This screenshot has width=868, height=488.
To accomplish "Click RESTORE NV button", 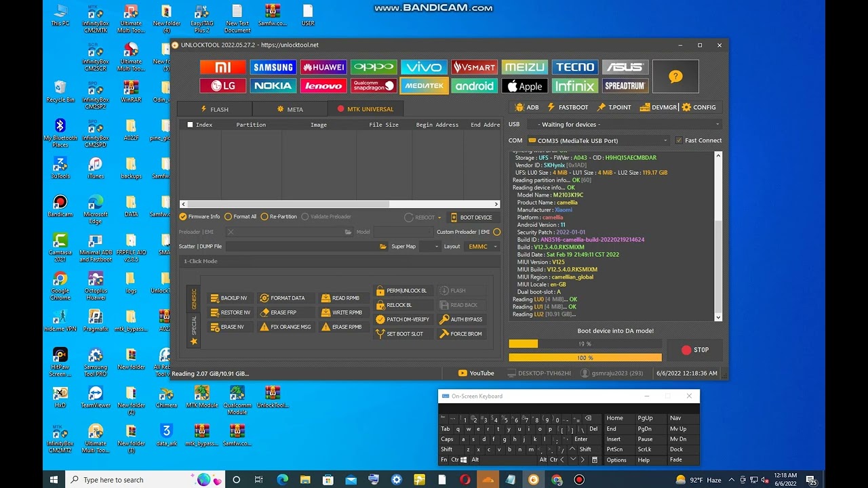I will 230,312.
